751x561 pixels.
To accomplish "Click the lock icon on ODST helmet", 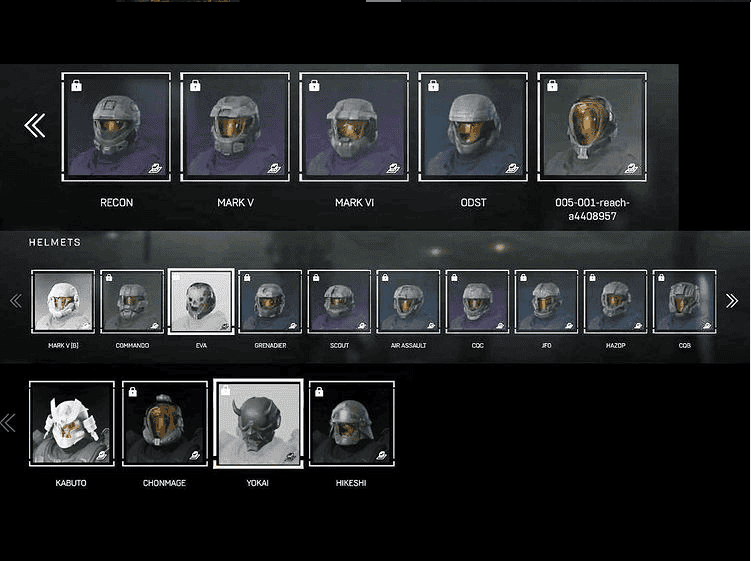I will [433, 86].
